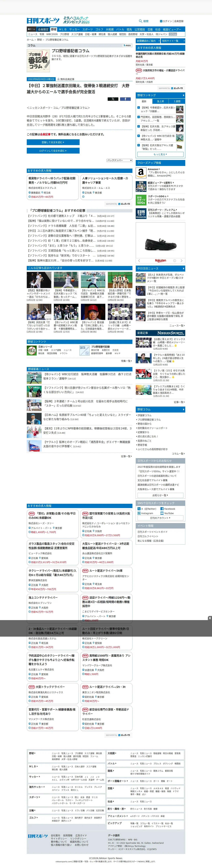
Task: Open the 評論家コラム link
Action: click(x=145, y=415)
